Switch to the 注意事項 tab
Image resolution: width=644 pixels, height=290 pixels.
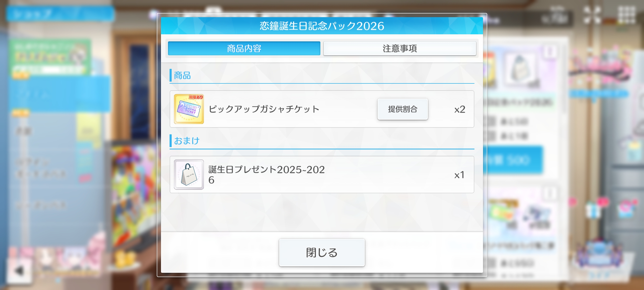pyautogui.click(x=400, y=48)
